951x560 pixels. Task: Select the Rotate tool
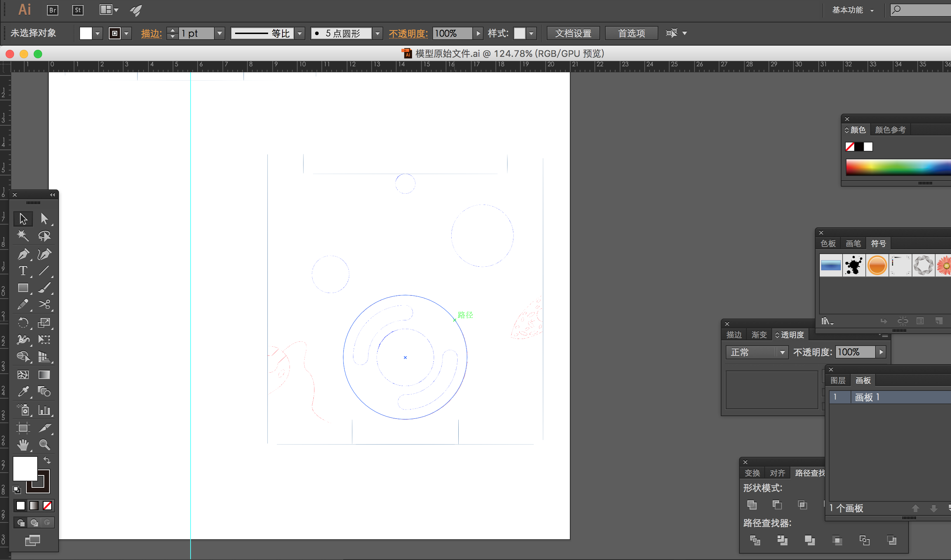23,323
